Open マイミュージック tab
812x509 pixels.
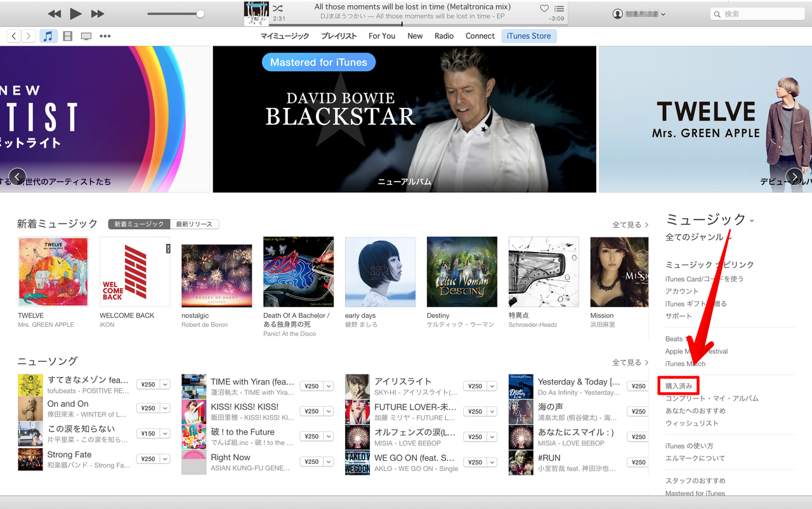(x=285, y=36)
